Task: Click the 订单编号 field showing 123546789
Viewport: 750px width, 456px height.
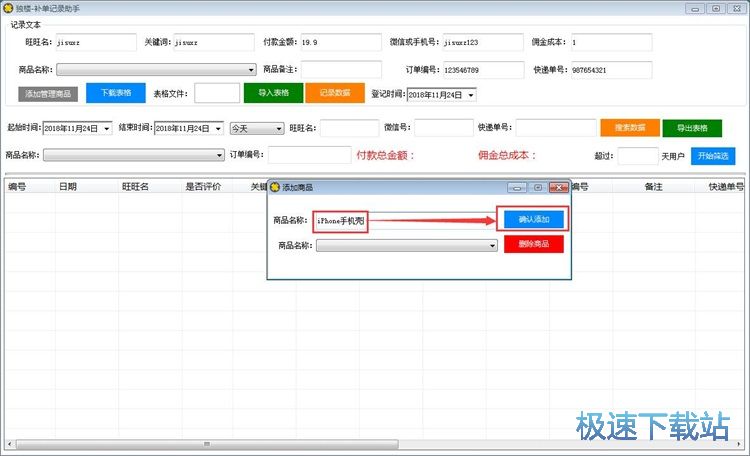Action: click(484, 70)
